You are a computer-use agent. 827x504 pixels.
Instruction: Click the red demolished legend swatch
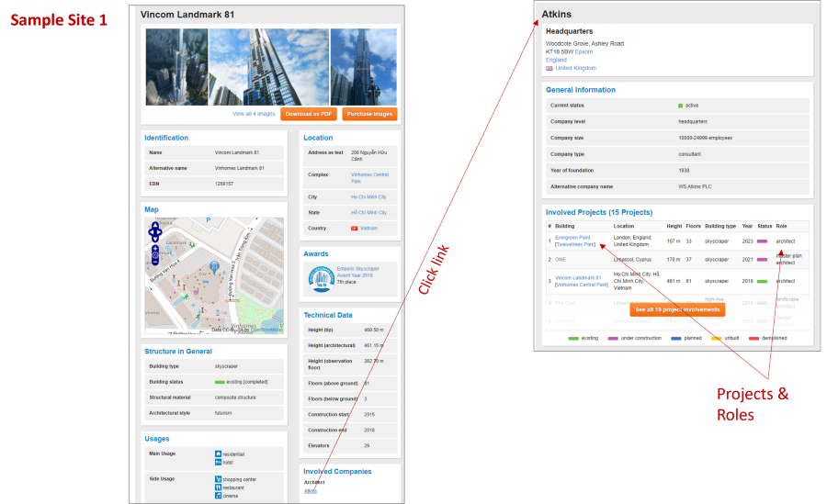point(753,339)
